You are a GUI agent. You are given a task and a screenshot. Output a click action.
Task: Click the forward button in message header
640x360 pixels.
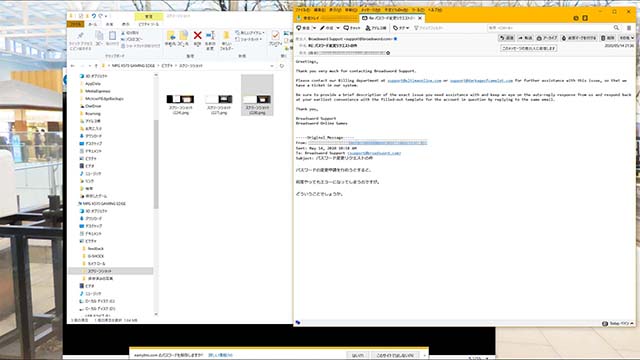point(525,38)
